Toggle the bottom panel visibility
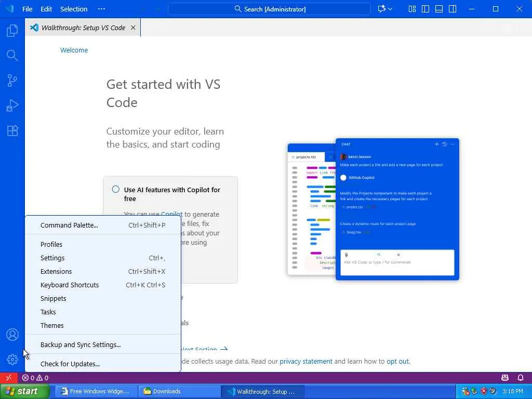Image resolution: width=532 pixels, height=399 pixels. [439, 9]
